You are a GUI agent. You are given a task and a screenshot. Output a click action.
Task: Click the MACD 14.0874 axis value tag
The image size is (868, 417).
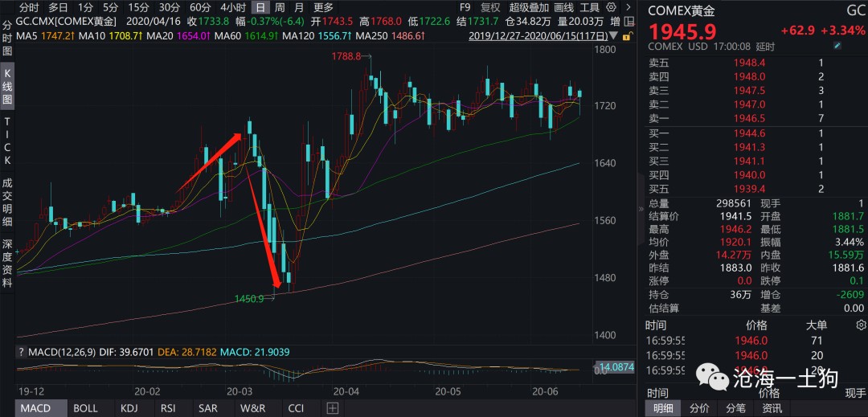tap(615, 366)
